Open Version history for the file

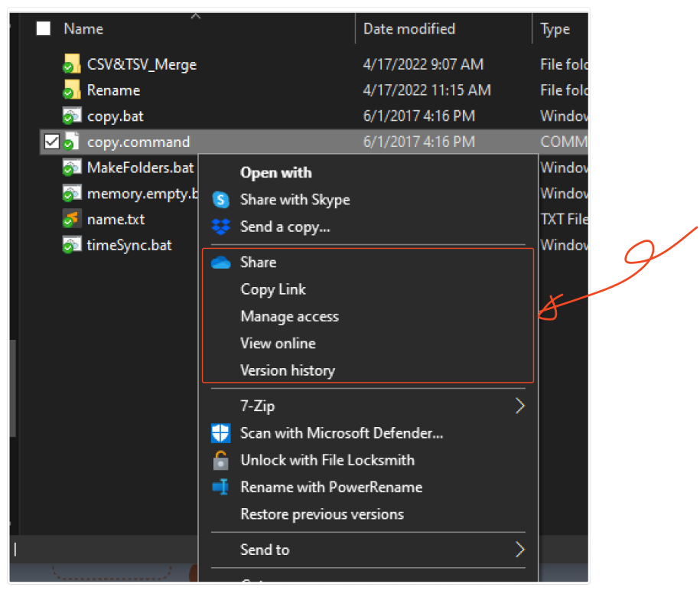click(287, 370)
